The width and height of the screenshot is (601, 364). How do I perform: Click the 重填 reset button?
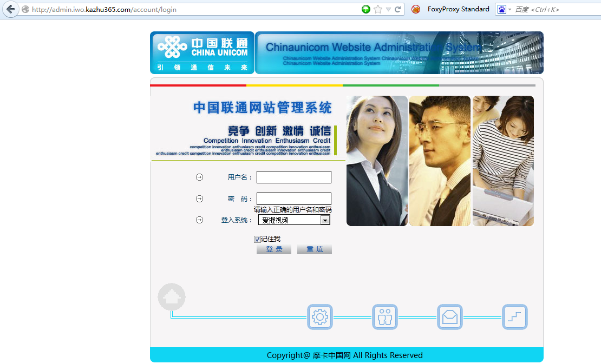pyautogui.click(x=315, y=249)
